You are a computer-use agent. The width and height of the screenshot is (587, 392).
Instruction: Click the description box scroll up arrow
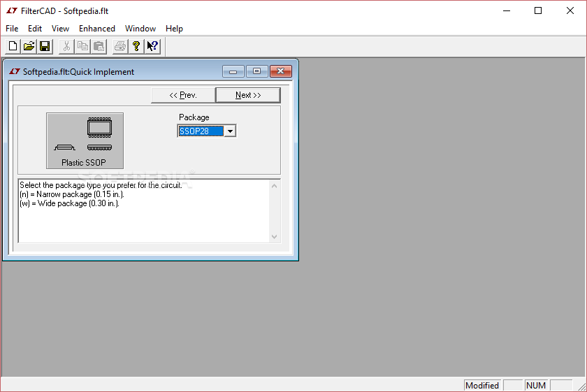[x=275, y=186]
